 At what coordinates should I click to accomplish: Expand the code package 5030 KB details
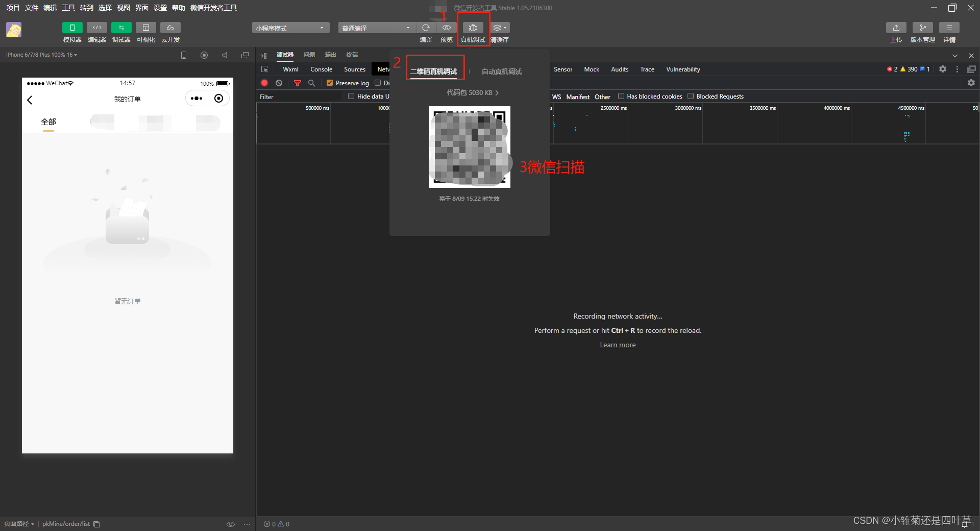(472, 92)
